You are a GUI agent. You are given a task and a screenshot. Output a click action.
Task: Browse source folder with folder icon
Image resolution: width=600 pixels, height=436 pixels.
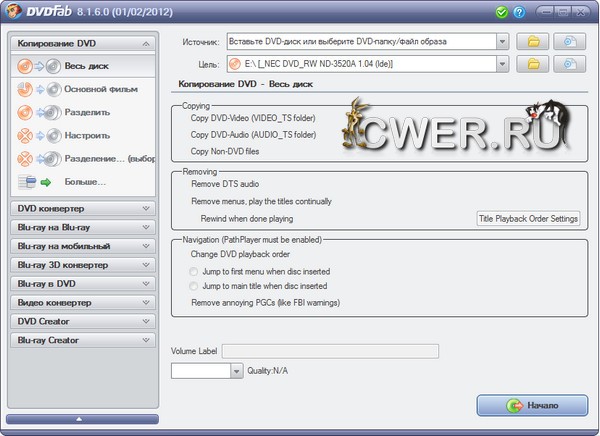tap(533, 41)
